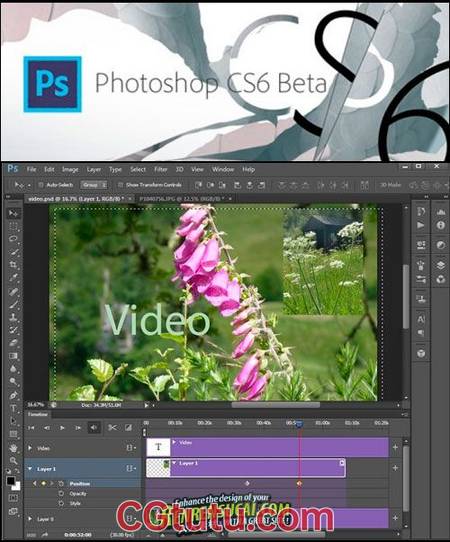The image size is (450, 542).
Task: Mute audio playback in the timeline
Action: 94,428
